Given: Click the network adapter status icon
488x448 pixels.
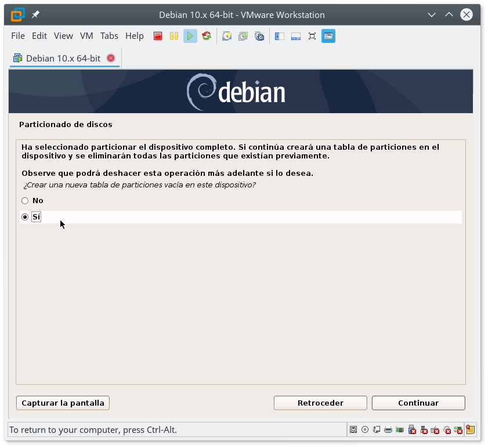Looking at the screenshot, I should click(x=377, y=430).
